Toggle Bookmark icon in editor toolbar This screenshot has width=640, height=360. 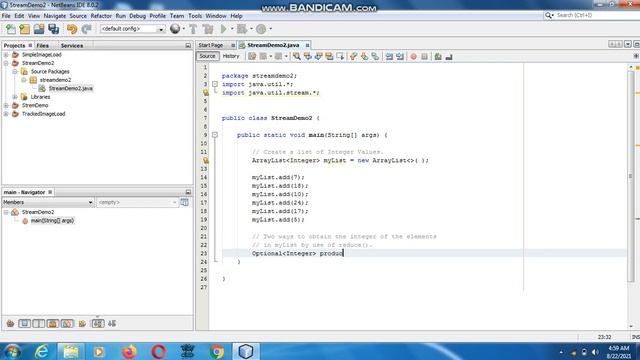click(x=375, y=56)
